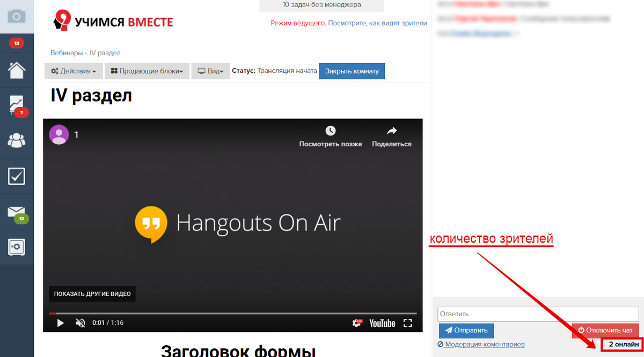This screenshot has width=644, height=357.
Task: Toggle fullscreen mode in player
Action: click(x=407, y=323)
